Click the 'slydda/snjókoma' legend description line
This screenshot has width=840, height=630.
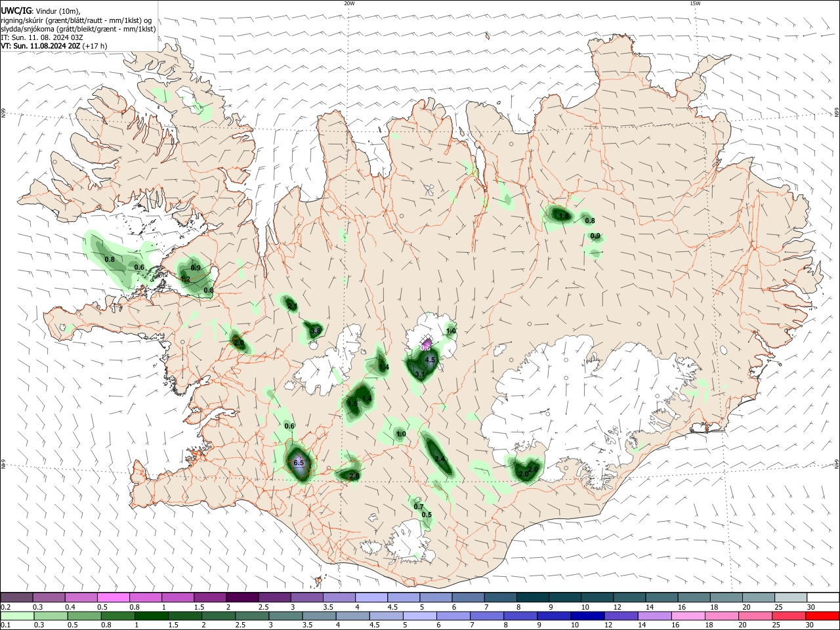pyautogui.click(x=78, y=29)
